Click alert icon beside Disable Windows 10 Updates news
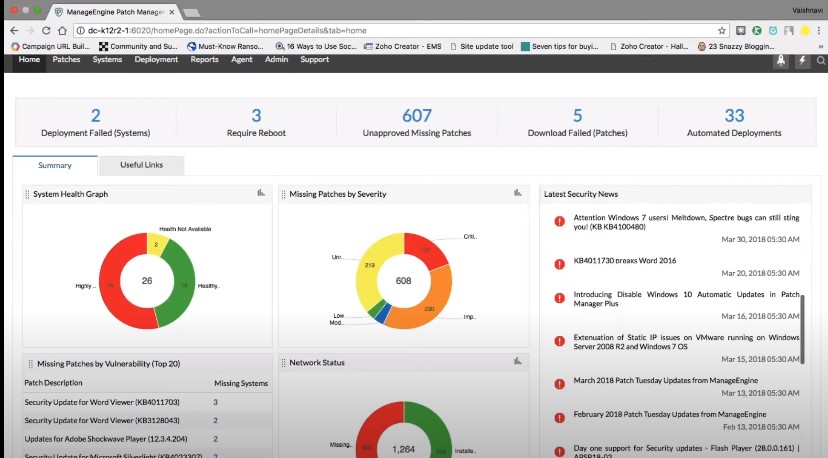Screen dimensions: 828x458 pyautogui.click(x=560, y=298)
